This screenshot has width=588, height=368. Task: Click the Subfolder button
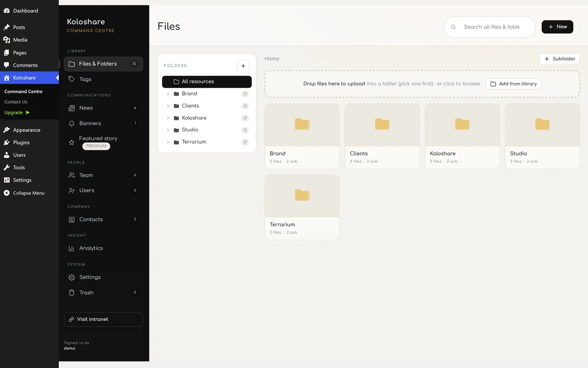coord(559,59)
